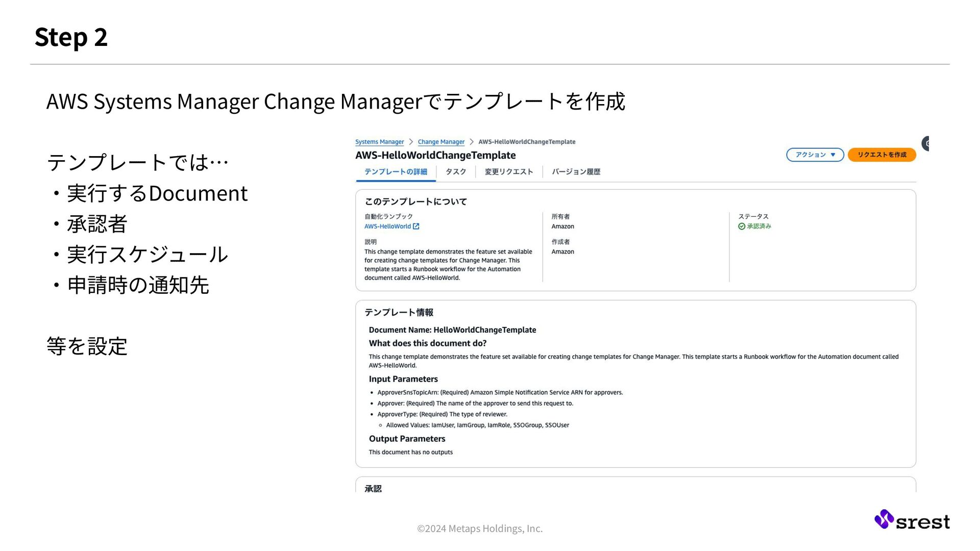This screenshot has height=551, width=980.
Task: Click the AWS-HelloWorldChangeTemplate breadcrumb text
Action: click(x=526, y=142)
